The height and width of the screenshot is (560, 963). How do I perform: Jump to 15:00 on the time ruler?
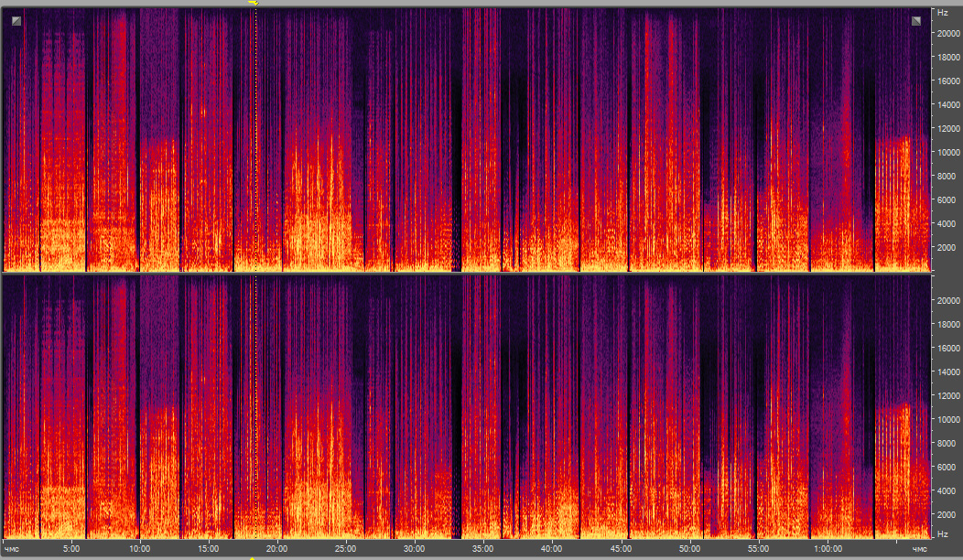pos(209,549)
